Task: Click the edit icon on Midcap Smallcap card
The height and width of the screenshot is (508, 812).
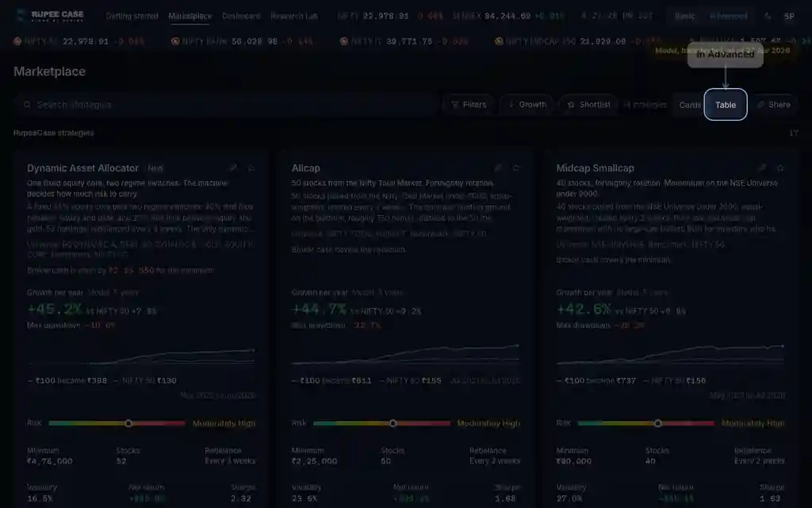Action: point(762,168)
